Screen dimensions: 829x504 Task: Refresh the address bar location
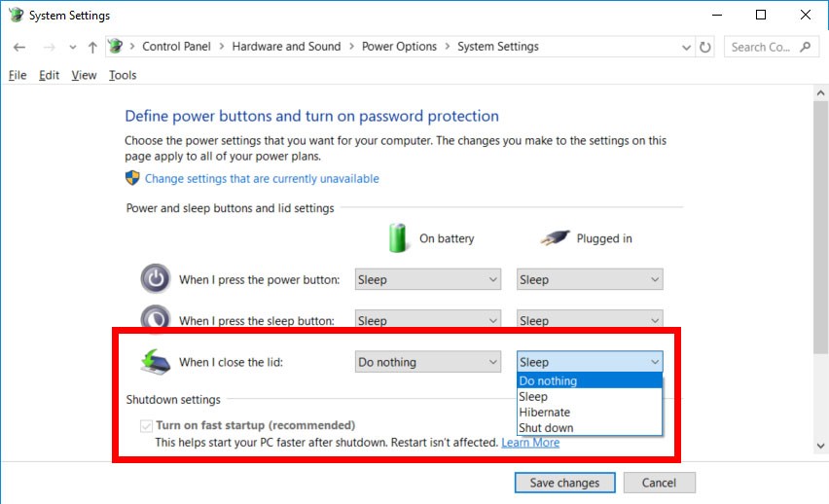click(x=705, y=47)
